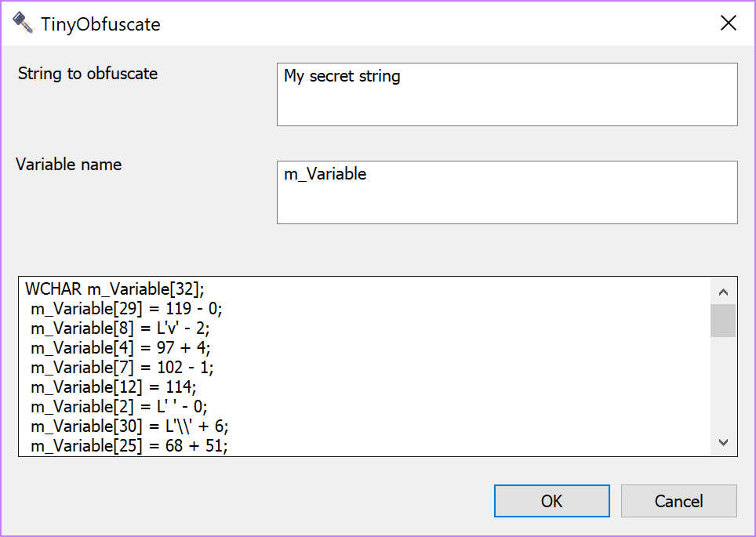
Task: Click the "Variable name" label
Action: coord(69,165)
